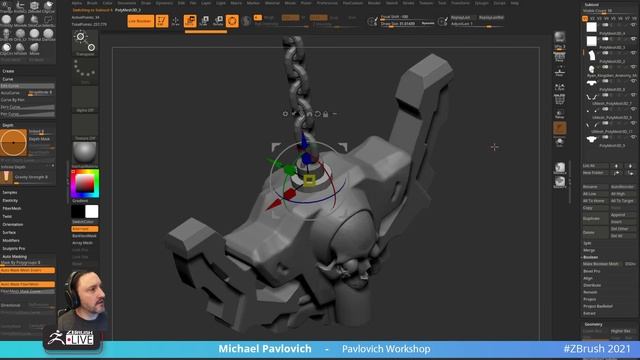This screenshot has width=640, height=360.
Task: Toggle the Alternate button under SwitchColor
Action: click(x=85, y=229)
